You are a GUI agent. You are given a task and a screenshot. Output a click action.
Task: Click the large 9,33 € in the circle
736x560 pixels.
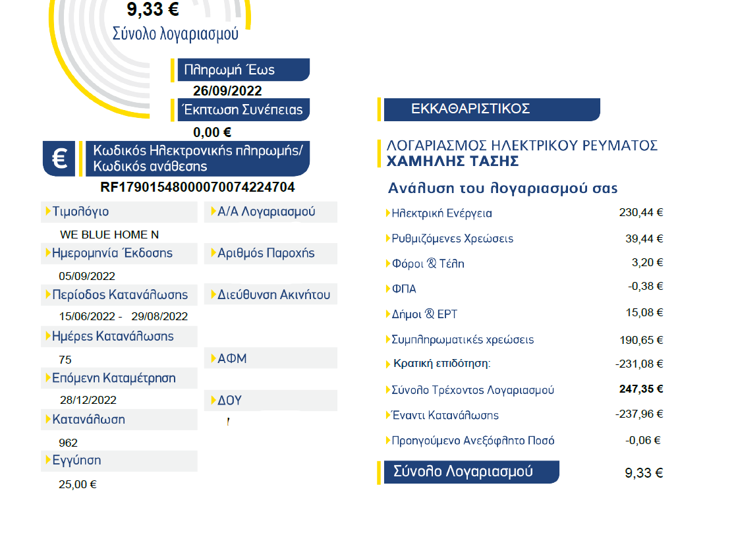point(153,9)
